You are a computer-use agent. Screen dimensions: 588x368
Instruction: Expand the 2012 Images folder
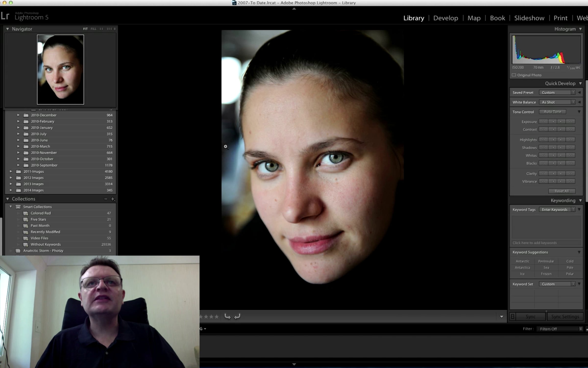(x=11, y=178)
